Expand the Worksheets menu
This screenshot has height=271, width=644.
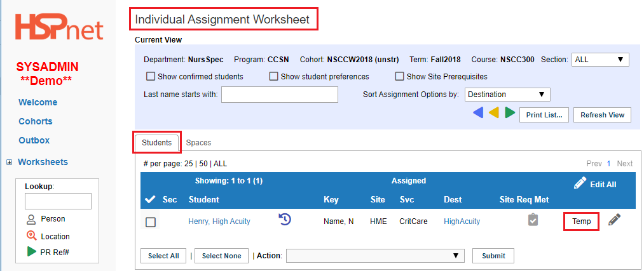9,162
